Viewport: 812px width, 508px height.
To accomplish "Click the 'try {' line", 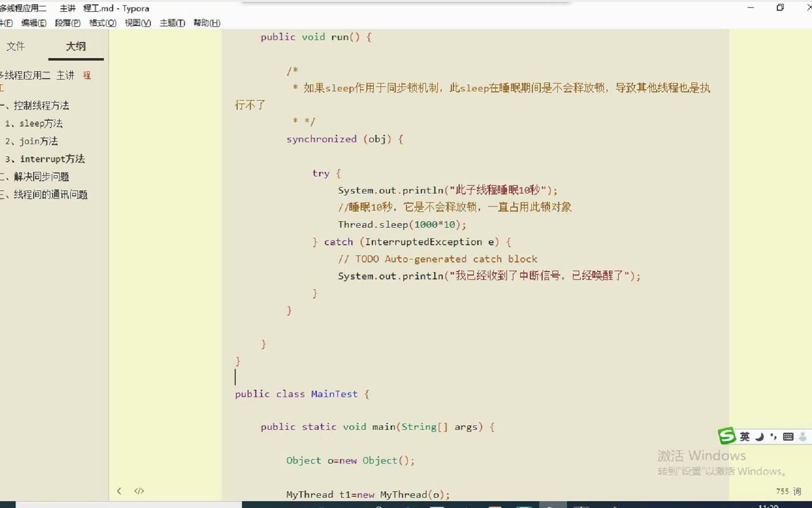I will [x=326, y=173].
